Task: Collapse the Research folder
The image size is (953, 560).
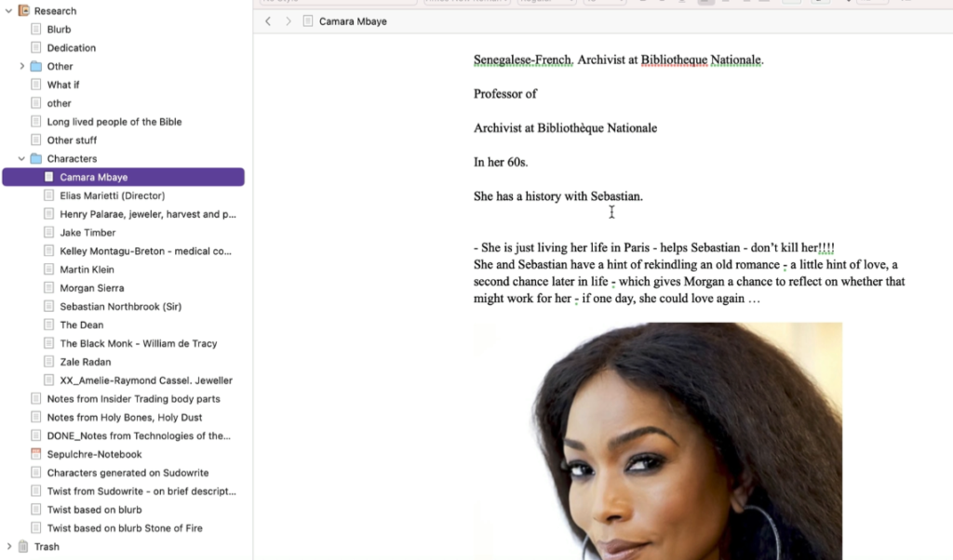Action: pos(8,11)
